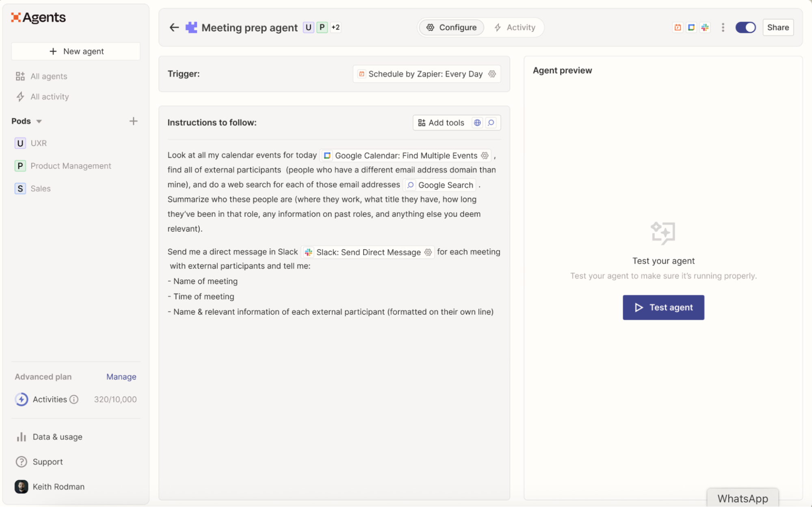Toggle the agent on/off switch
Viewport: 812px width, 507px height.
tap(745, 27)
